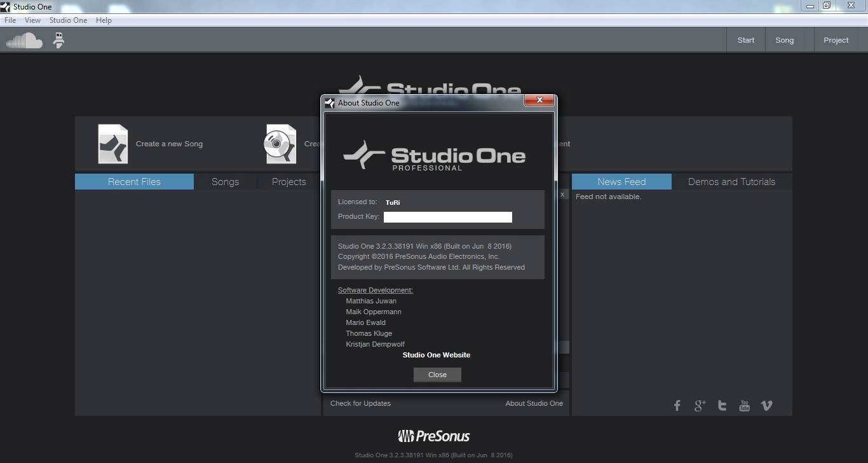The height and width of the screenshot is (463, 868).
Task: Go to the Start page button
Action: click(x=746, y=40)
